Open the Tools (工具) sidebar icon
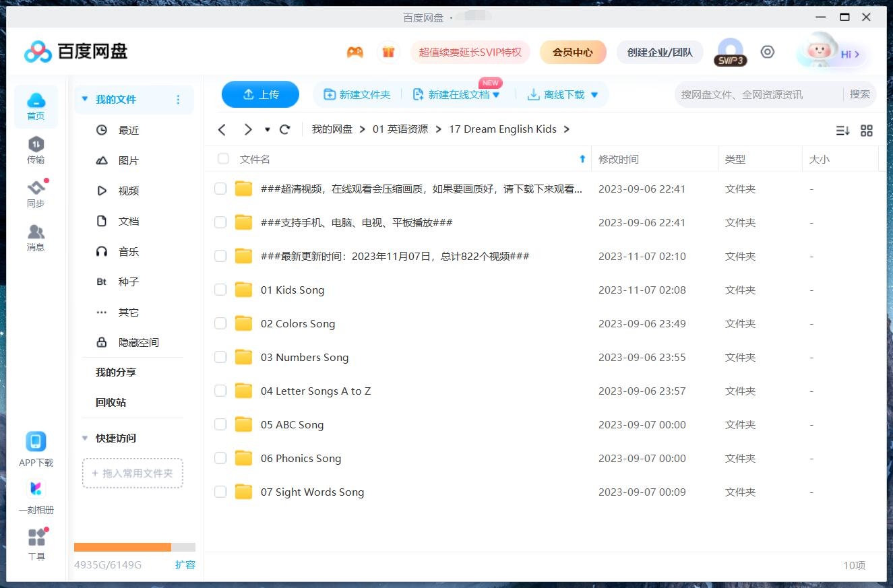The image size is (893, 588). coord(36,544)
